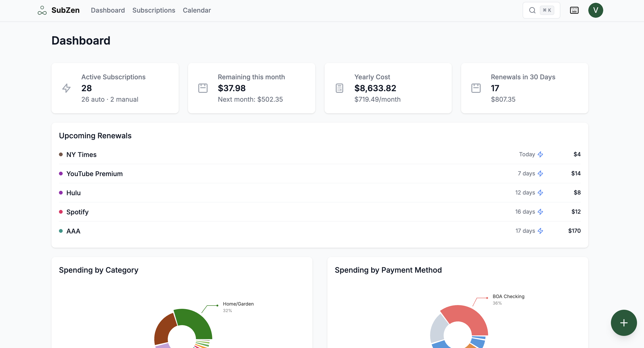Click the search magnifier icon

click(532, 10)
